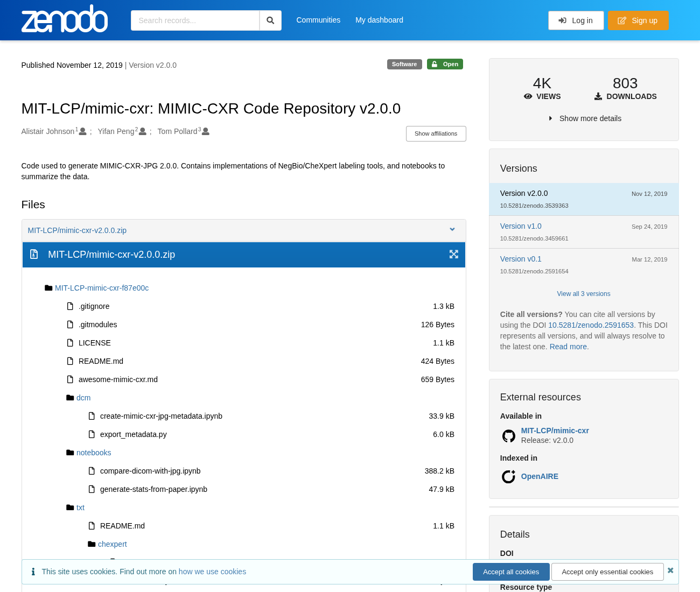Click the generate-stats-from-paper.ipynb file icon
Viewport: 700px width, 592px height.
tap(92, 489)
